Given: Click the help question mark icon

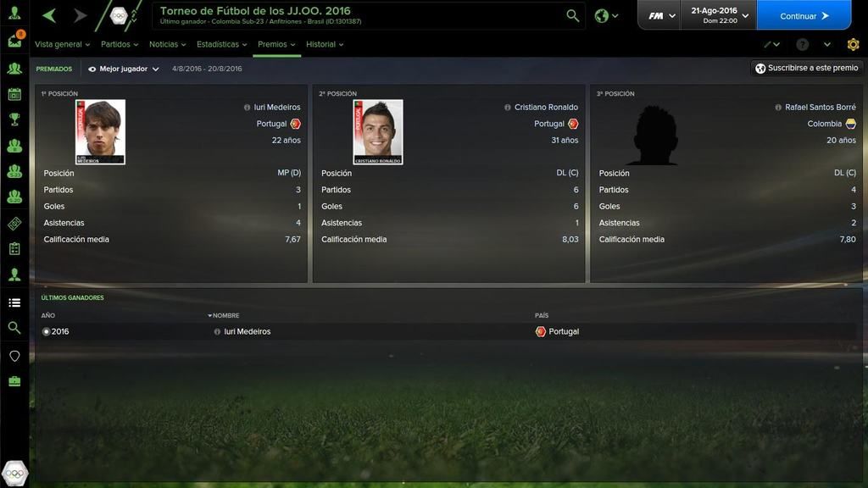Looking at the screenshot, I should click(x=802, y=44).
